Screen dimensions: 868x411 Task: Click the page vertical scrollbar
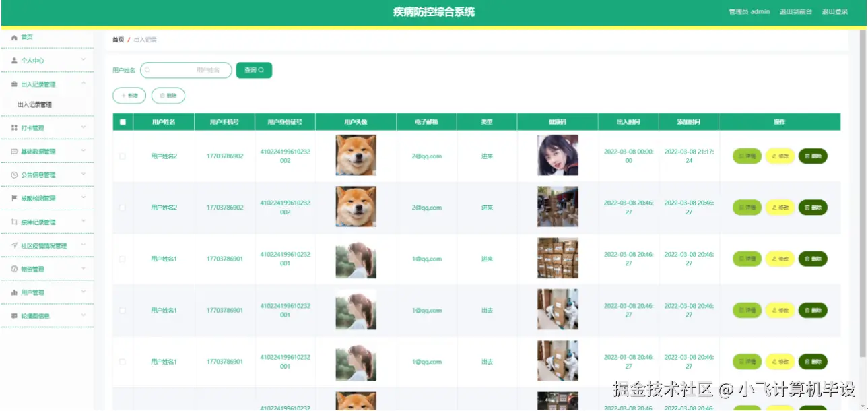863,192
